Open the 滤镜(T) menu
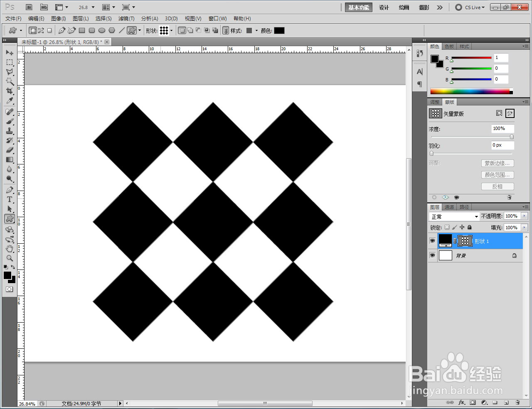The width and height of the screenshot is (532, 409). (126, 19)
